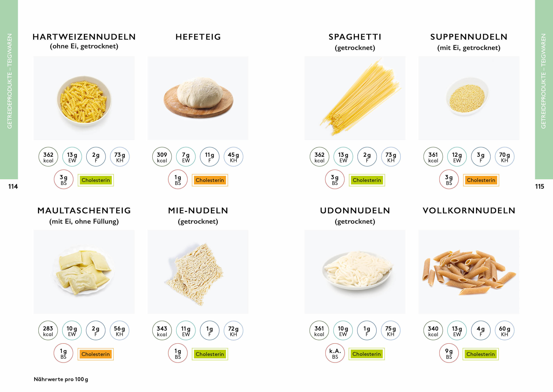
Task: Click green Cholesterin label under Vollkornnudeln
Action: (x=481, y=354)
